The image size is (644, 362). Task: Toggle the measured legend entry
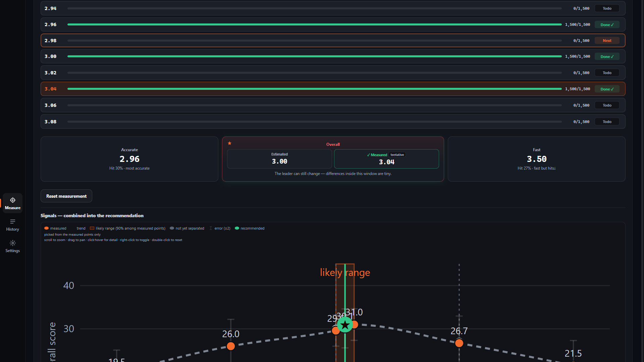[55, 228]
